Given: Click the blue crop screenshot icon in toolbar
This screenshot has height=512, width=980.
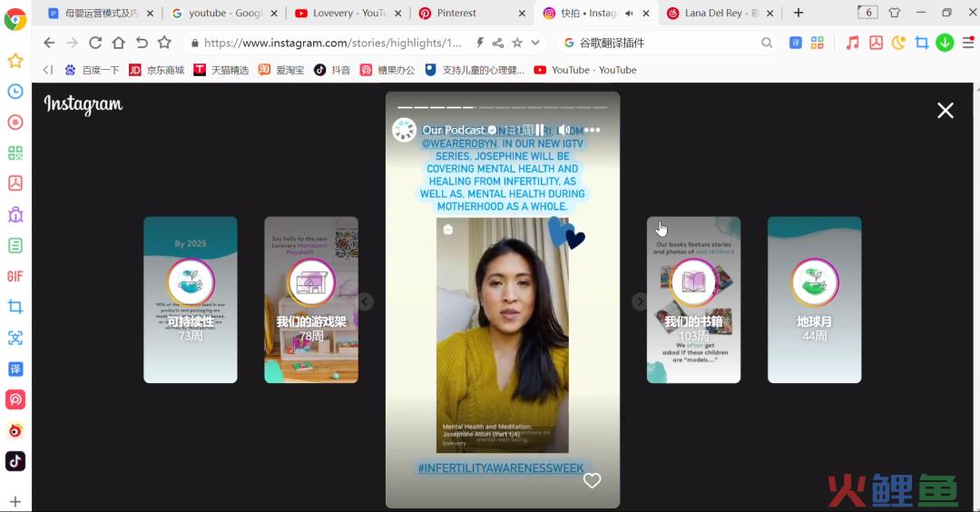Looking at the screenshot, I should (x=922, y=43).
